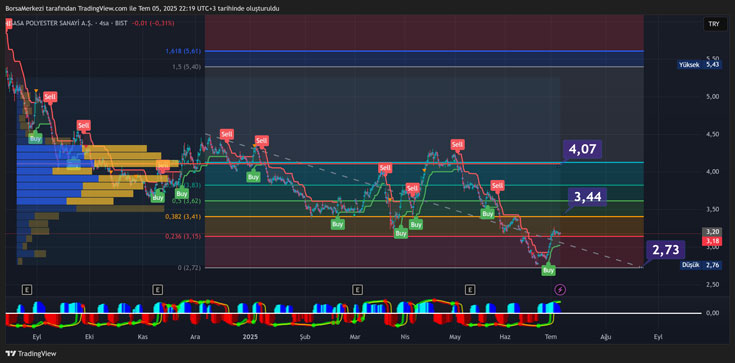Viewport: 735px width, 363px height.
Task: Click the earnings E marker near Kas
Action: coord(158,290)
